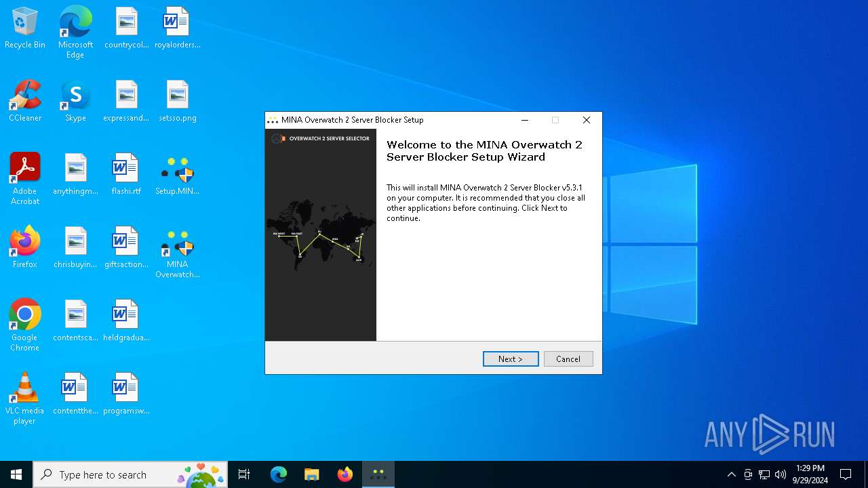868x488 pixels.
Task: Open the volume control tray icon
Action: point(781,474)
